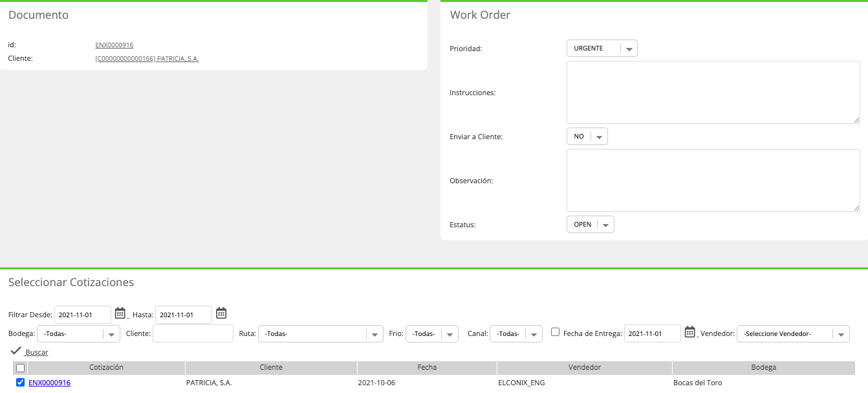Open the Canal filter dropdown
This screenshot has width=868, height=393.
(516, 334)
